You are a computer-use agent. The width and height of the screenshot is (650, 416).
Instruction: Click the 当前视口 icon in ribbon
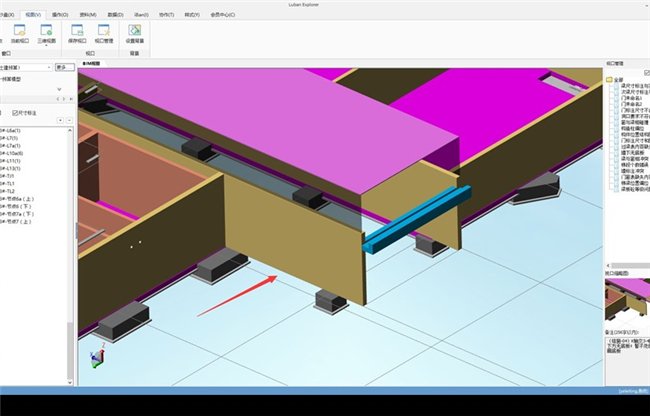tap(22, 31)
